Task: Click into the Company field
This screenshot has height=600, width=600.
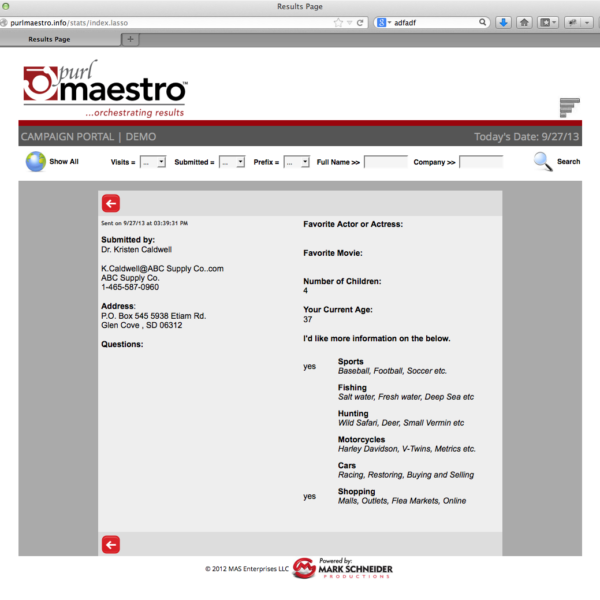Action: 480,161
